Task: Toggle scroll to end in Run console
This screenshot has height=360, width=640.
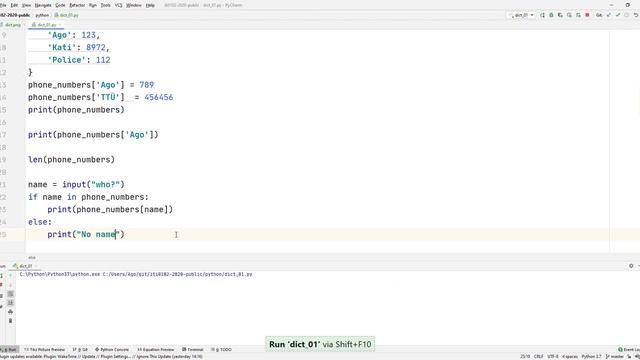Action: tap(11, 303)
